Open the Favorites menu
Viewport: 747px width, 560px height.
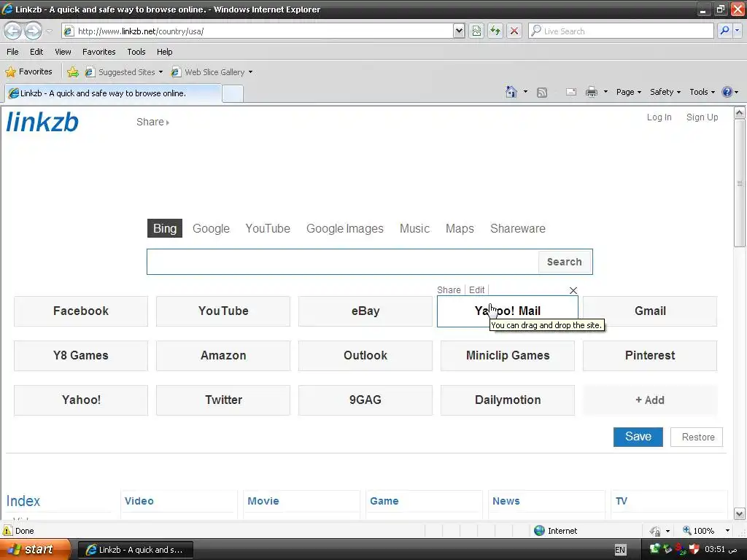point(98,52)
